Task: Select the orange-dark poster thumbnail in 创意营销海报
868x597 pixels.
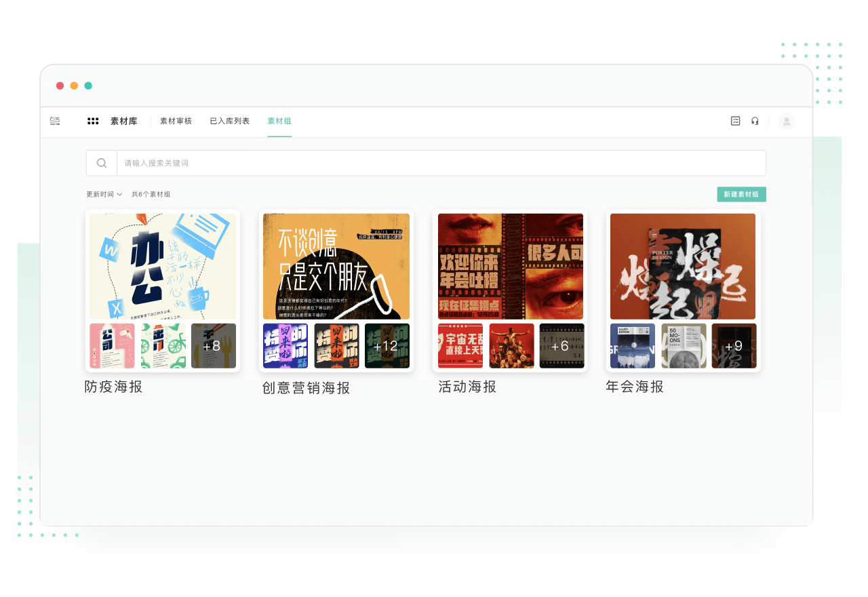Action: [337, 346]
